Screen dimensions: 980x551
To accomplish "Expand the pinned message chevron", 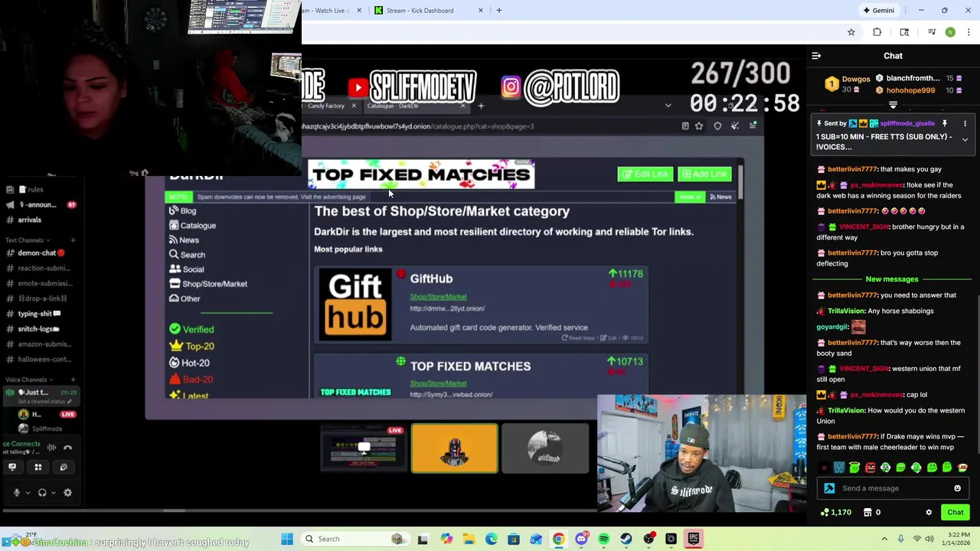I will [x=965, y=140].
